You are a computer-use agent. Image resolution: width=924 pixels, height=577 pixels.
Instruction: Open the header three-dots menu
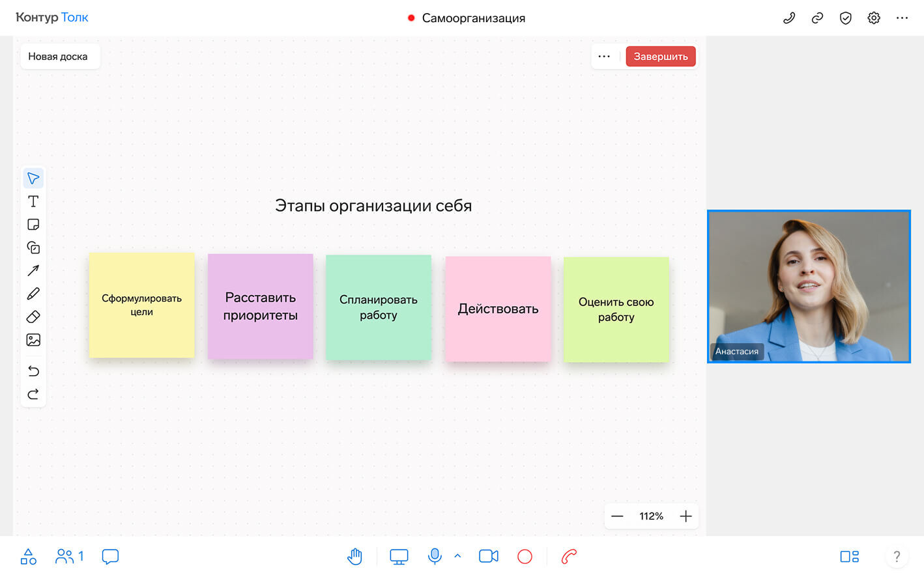[x=902, y=18]
